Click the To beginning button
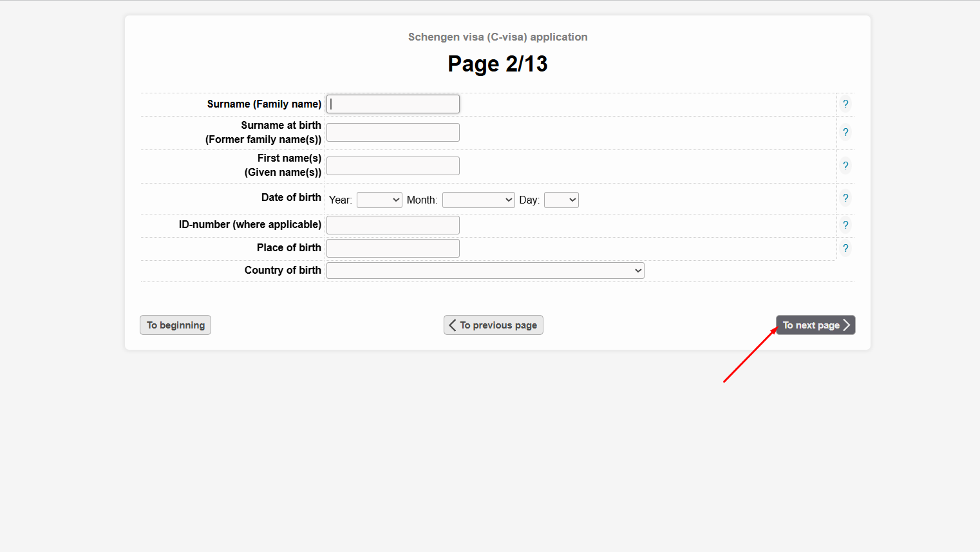Viewport: 980px width, 552px height. [175, 325]
